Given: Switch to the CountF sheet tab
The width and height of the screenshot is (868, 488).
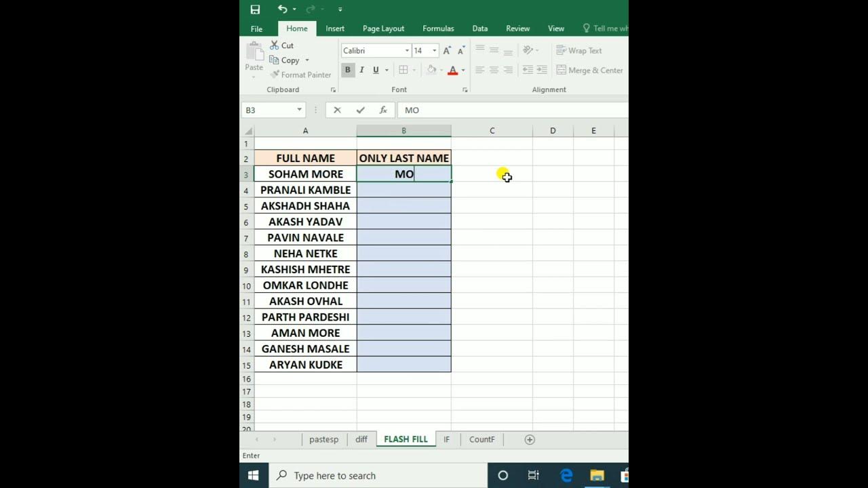Looking at the screenshot, I should coord(482,439).
